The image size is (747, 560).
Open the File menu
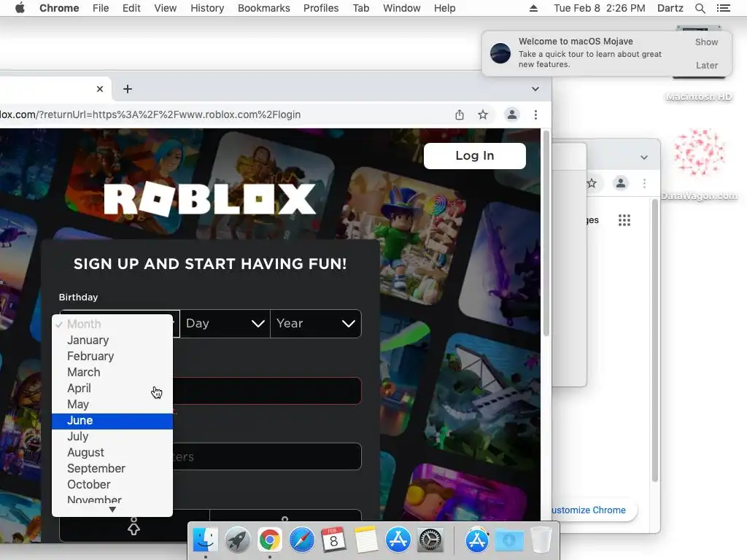click(101, 8)
